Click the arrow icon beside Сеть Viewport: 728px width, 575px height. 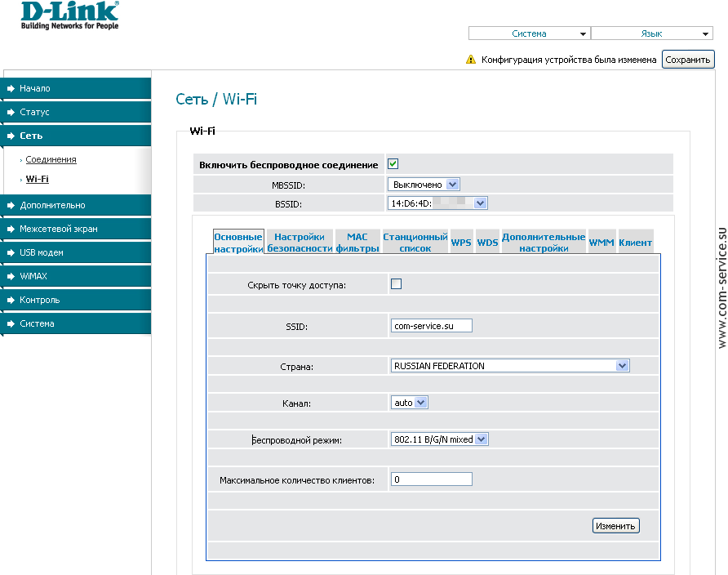pyautogui.click(x=11, y=136)
